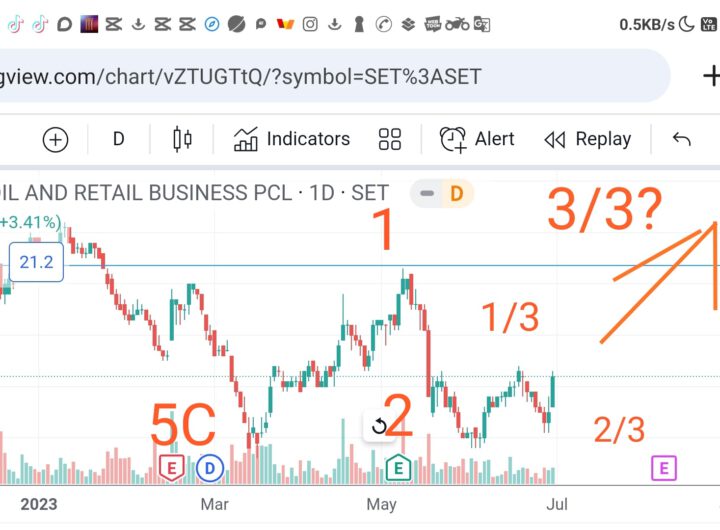Open the D timeframe interval selector
The image size is (720, 530).
coord(118,139)
